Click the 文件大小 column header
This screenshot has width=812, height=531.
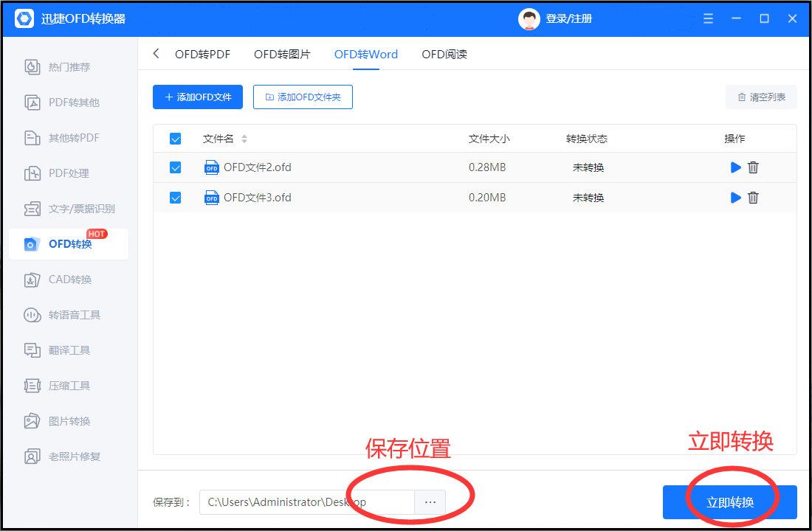pyautogui.click(x=489, y=139)
